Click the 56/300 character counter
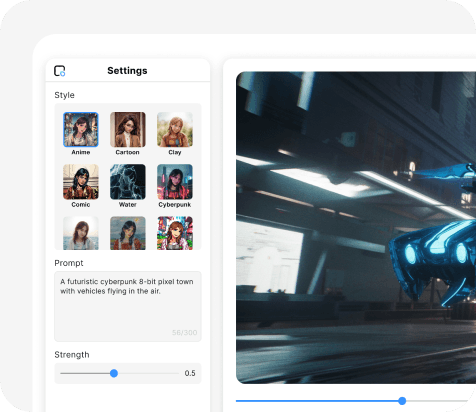The height and width of the screenshot is (412, 476). click(185, 332)
